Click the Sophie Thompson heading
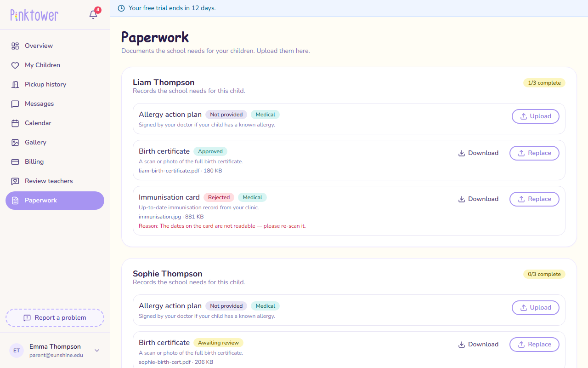 [x=167, y=274]
